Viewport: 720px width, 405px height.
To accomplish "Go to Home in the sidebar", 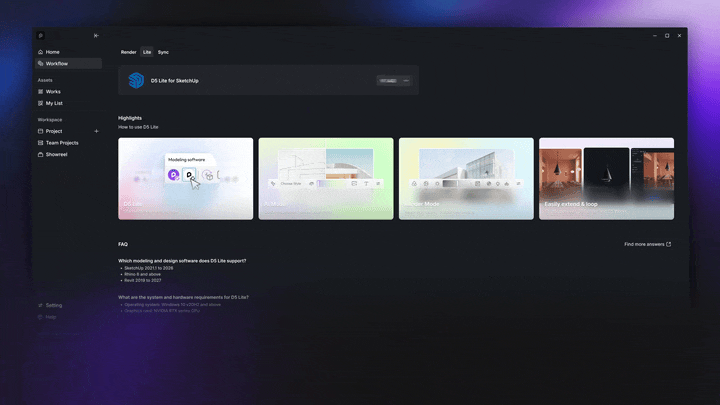I will [x=68, y=52].
